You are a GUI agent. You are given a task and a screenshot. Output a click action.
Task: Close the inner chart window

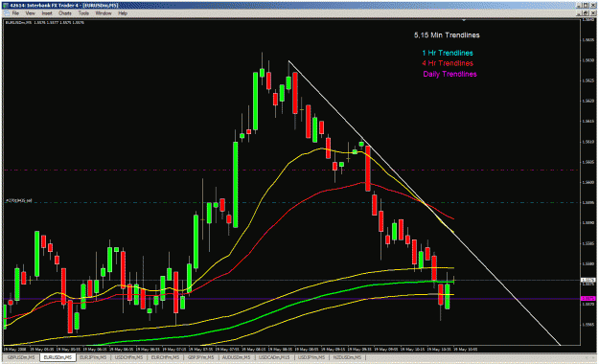pyautogui.click(x=592, y=13)
